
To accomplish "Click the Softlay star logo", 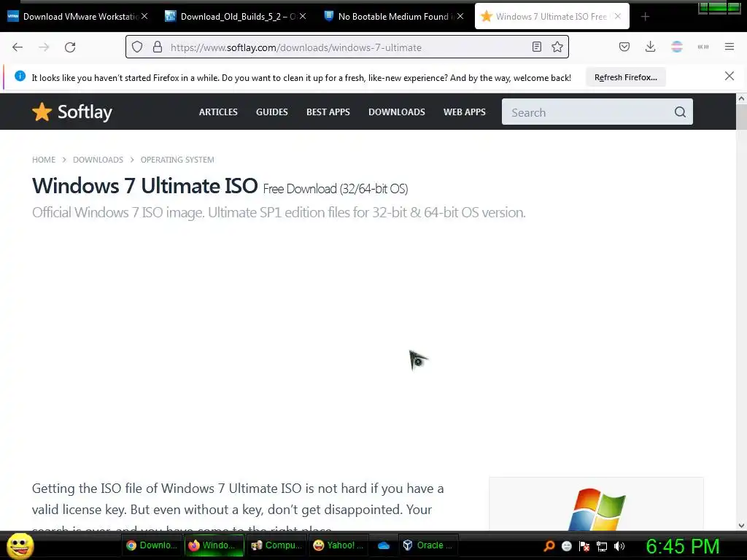I will 42,112.
